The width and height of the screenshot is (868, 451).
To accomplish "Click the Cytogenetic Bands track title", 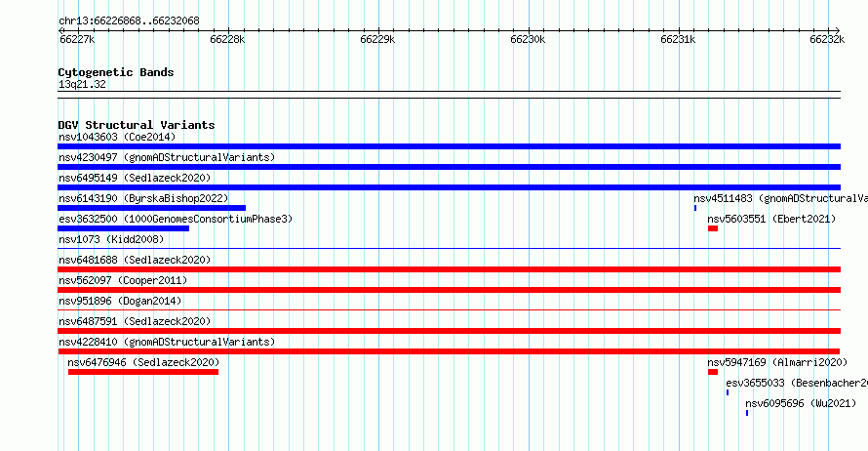I will coord(116,72).
